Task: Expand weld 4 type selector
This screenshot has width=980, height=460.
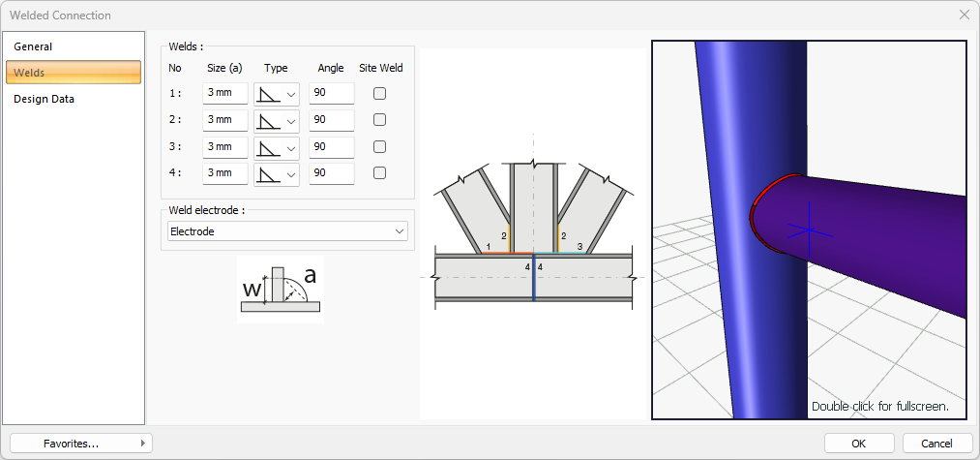Action: tap(277, 174)
